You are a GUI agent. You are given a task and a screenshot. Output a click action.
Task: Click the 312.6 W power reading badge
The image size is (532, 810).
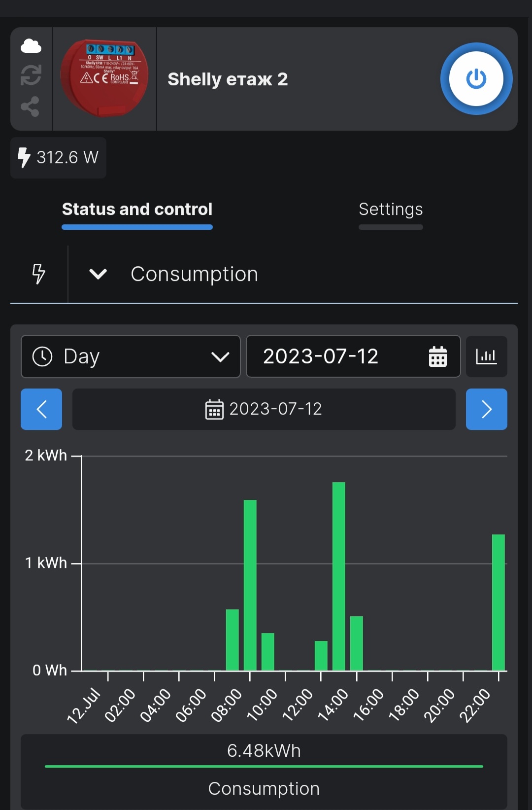pos(59,158)
